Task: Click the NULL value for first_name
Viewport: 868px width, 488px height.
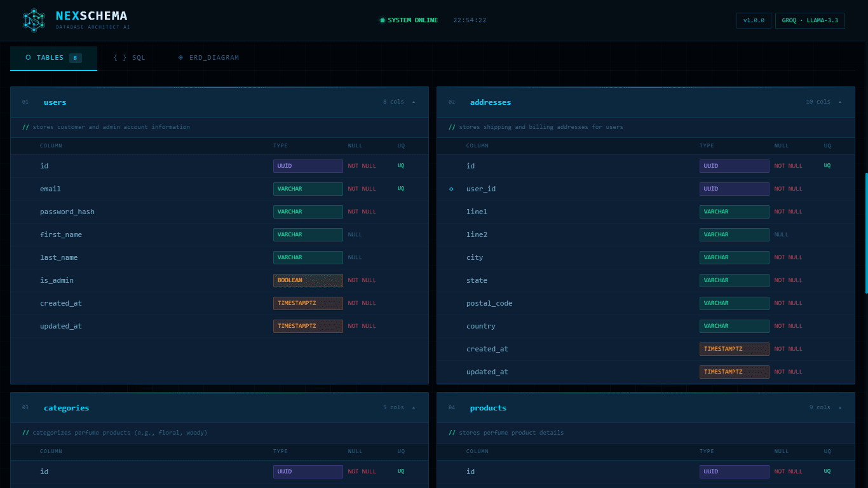Action: coord(355,234)
